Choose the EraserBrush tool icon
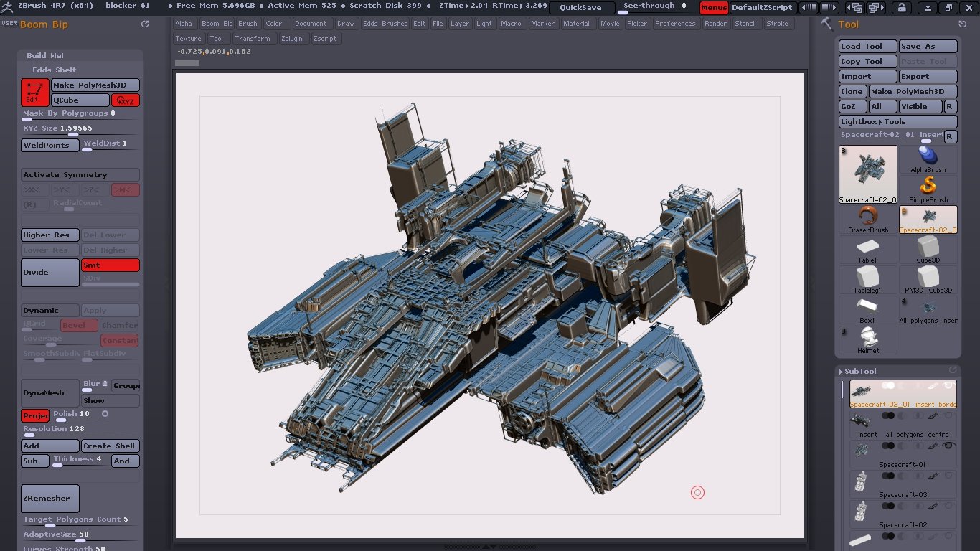 point(867,218)
